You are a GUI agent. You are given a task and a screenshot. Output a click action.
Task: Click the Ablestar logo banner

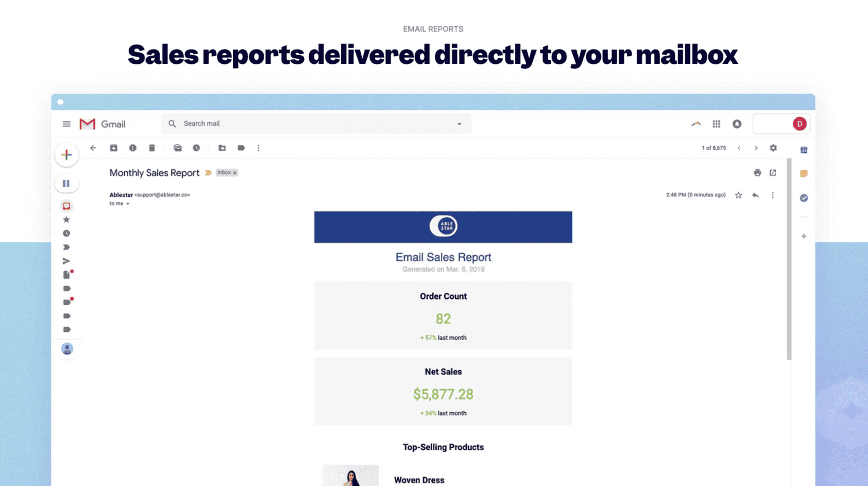click(443, 226)
